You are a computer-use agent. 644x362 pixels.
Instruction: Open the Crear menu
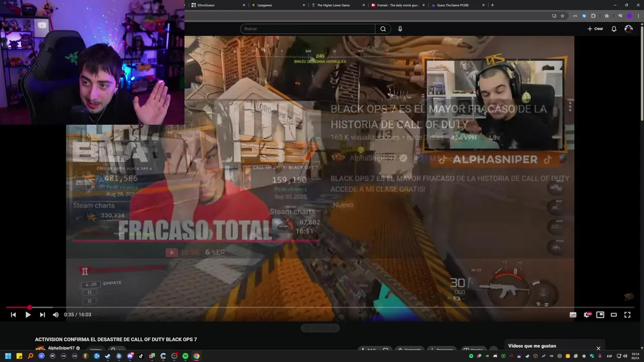click(595, 29)
